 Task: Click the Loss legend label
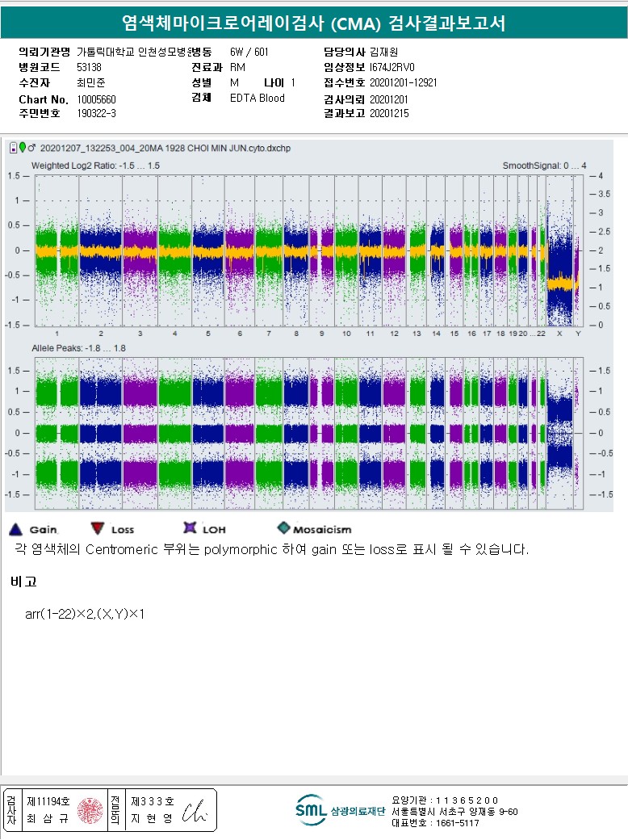[x=123, y=530]
